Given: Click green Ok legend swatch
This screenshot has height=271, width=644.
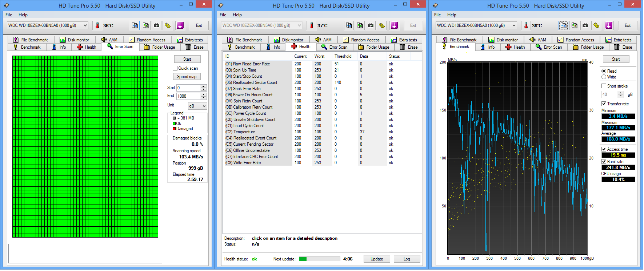Looking at the screenshot, I should click(174, 124).
